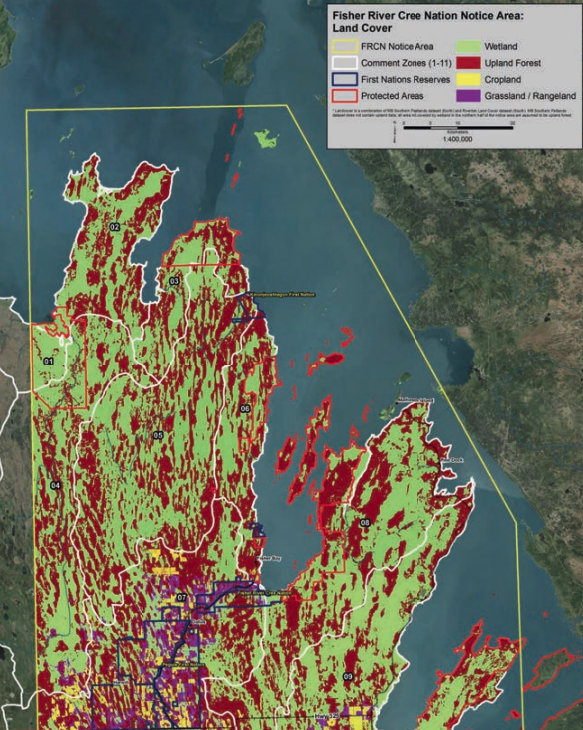The image size is (583, 730).
Task: Select the zone 07 marker
Action: tap(182, 597)
